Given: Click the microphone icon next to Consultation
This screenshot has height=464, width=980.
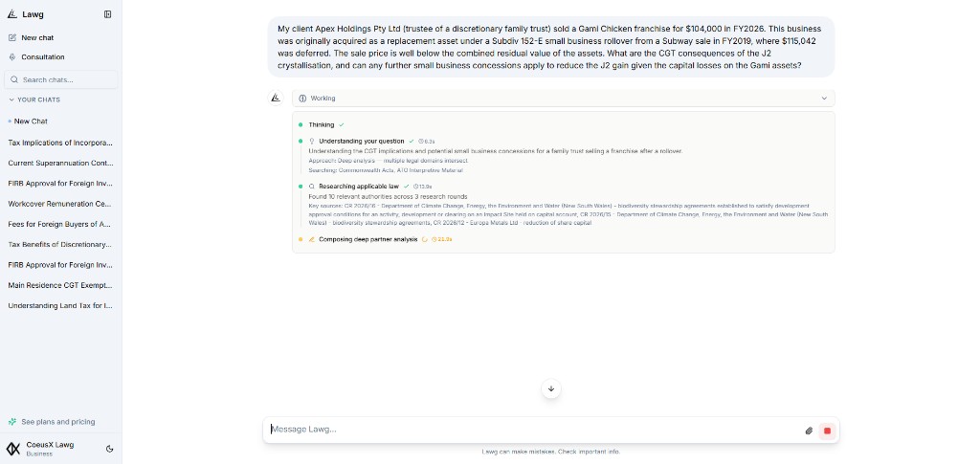Looking at the screenshot, I should coord(11,56).
